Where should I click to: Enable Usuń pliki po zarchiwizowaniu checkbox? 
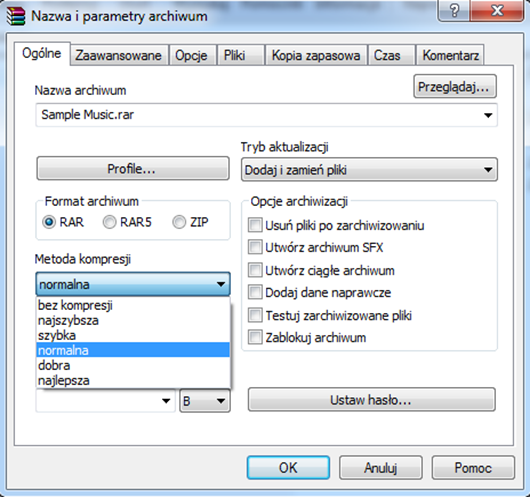(x=255, y=225)
